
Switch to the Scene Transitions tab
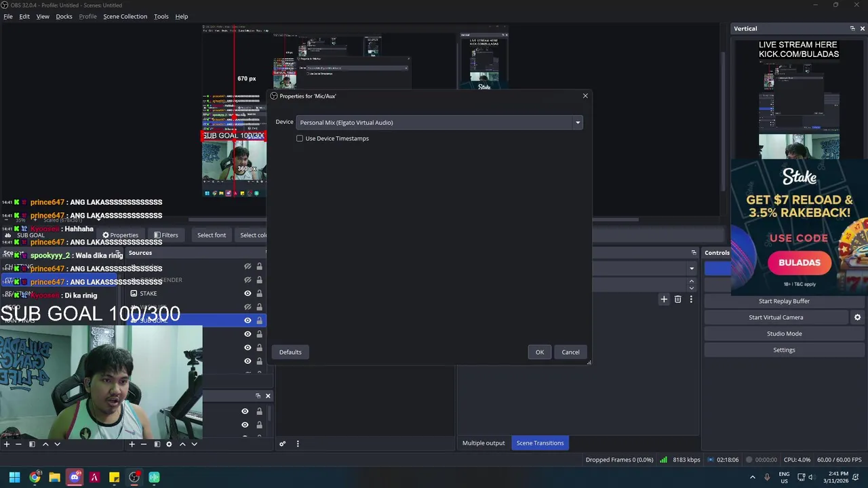tap(540, 443)
